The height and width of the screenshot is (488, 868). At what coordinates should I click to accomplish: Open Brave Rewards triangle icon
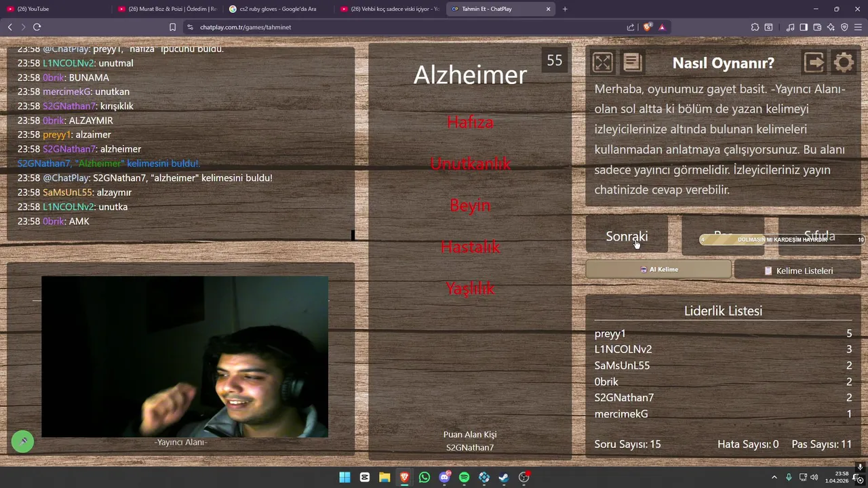[x=662, y=27]
